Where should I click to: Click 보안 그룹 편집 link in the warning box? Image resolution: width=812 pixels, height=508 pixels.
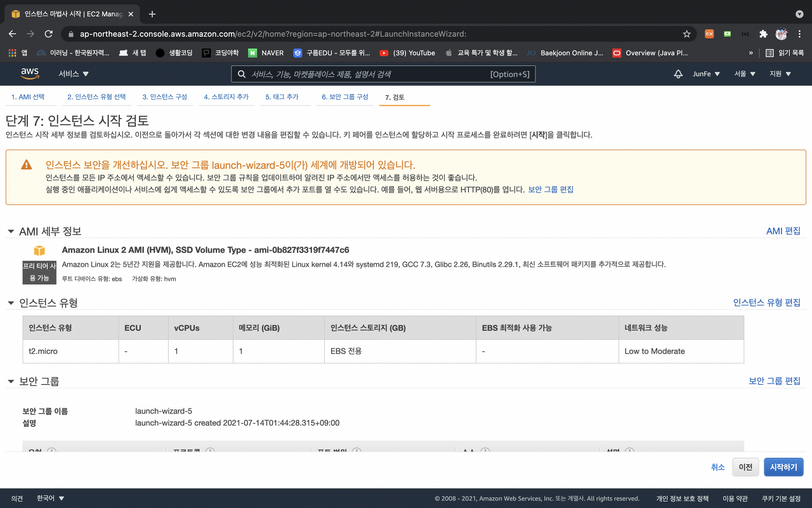[x=551, y=189]
